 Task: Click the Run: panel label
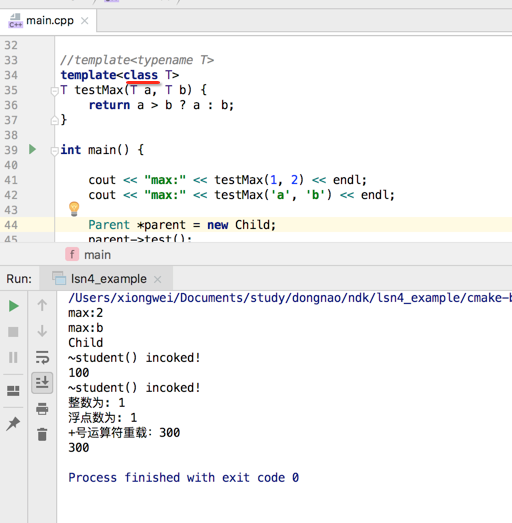tap(19, 279)
